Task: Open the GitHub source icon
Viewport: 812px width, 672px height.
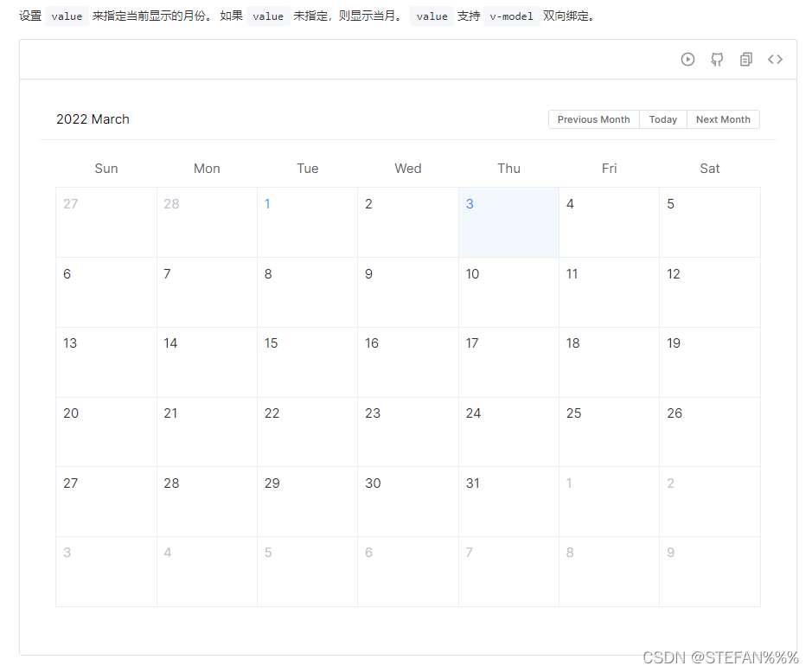Action: pyautogui.click(x=717, y=60)
